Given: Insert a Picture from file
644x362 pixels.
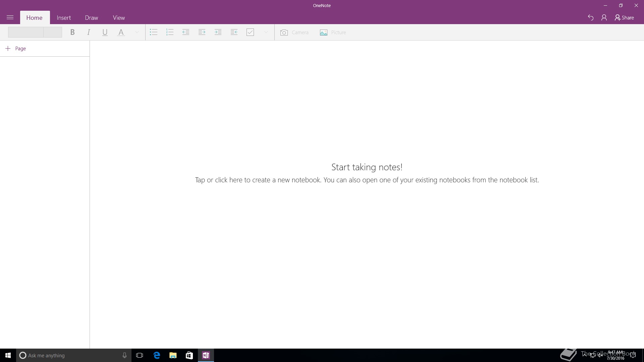Looking at the screenshot, I should [333, 33].
